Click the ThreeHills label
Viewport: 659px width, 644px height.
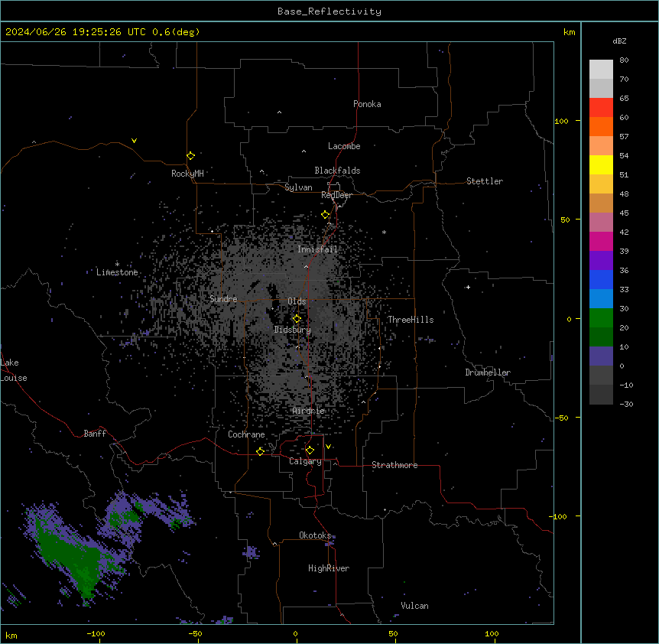coord(411,320)
